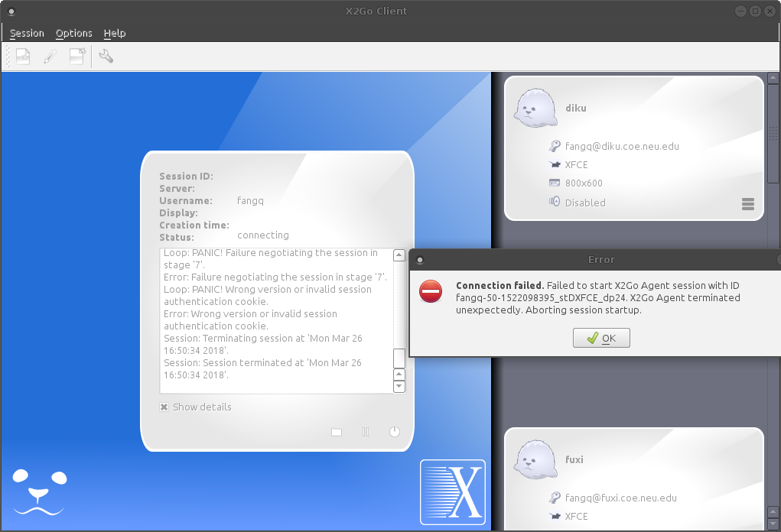Image resolution: width=781 pixels, height=532 pixels.
Task: Click session ID fangq-50-1522098395_stDXFCE_dp24 in error message
Action: tap(541, 297)
